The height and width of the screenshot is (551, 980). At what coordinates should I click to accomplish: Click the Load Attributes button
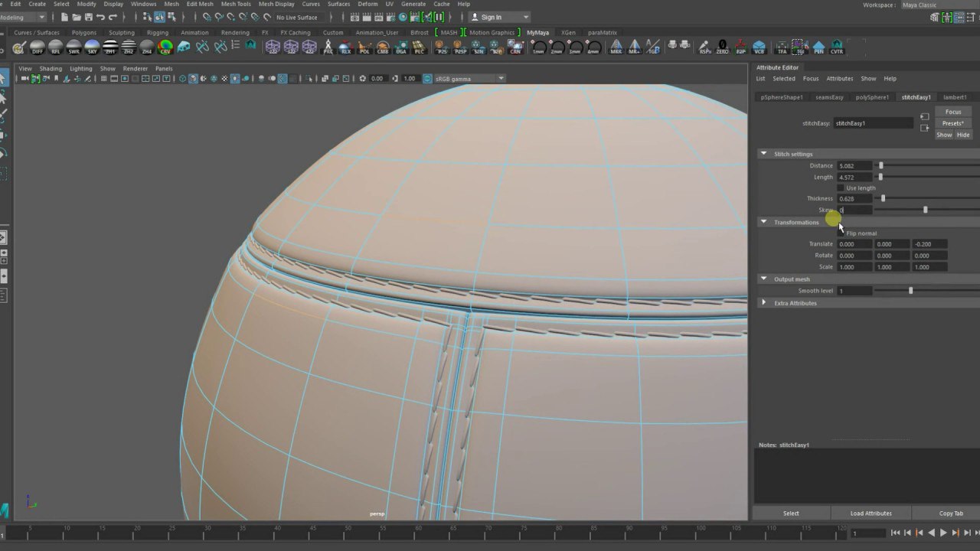871,514
